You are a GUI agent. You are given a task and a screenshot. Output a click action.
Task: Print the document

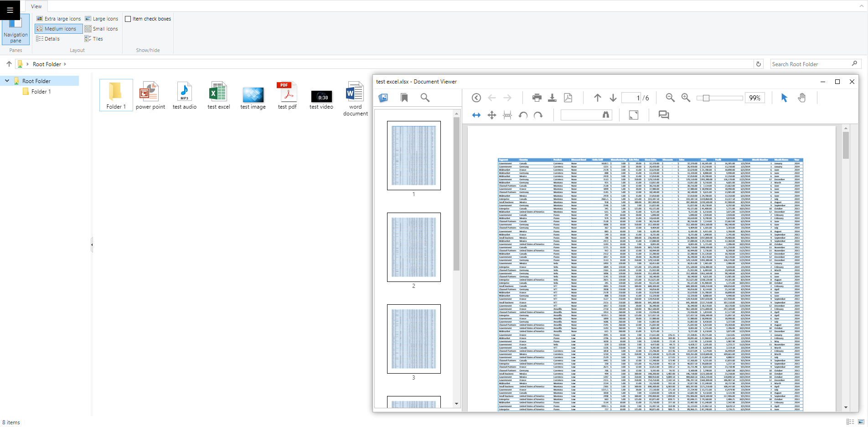[537, 98]
